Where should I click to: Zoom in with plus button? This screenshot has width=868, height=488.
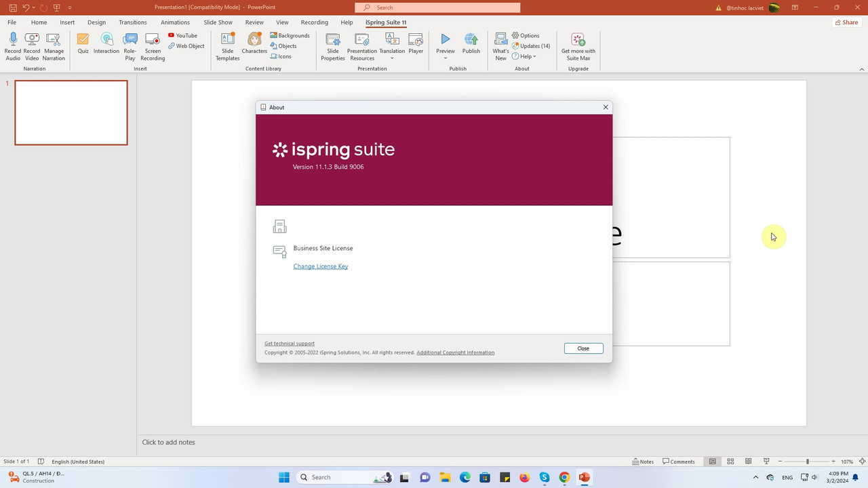click(833, 462)
